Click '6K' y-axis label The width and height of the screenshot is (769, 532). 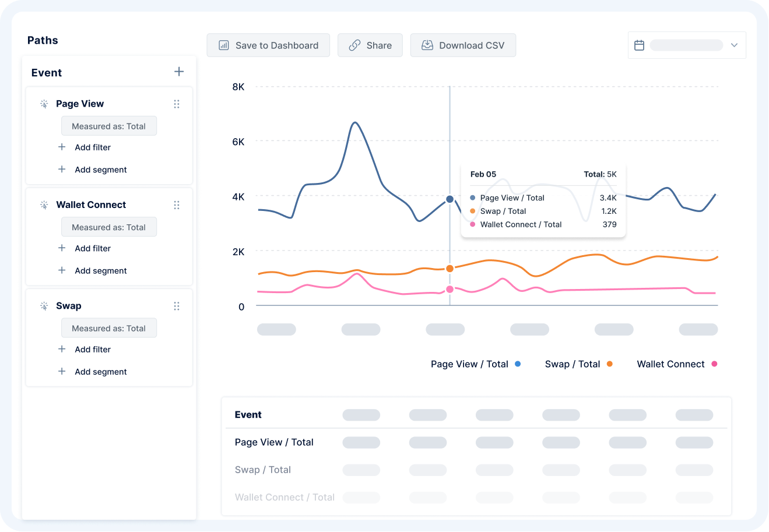[238, 142]
